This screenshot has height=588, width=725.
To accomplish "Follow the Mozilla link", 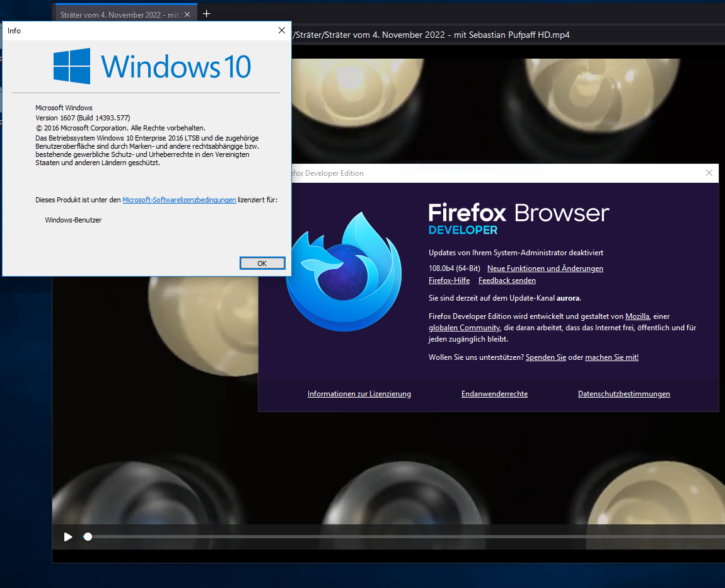I will [637, 316].
